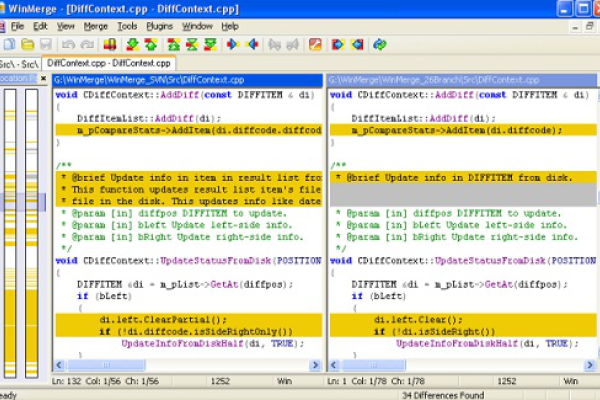Click the Copy all to right icon

(x=338, y=45)
